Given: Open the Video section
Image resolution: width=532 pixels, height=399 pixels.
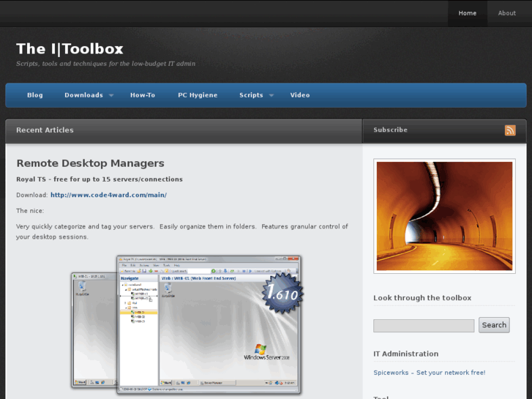Looking at the screenshot, I should (x=300, y=95).
